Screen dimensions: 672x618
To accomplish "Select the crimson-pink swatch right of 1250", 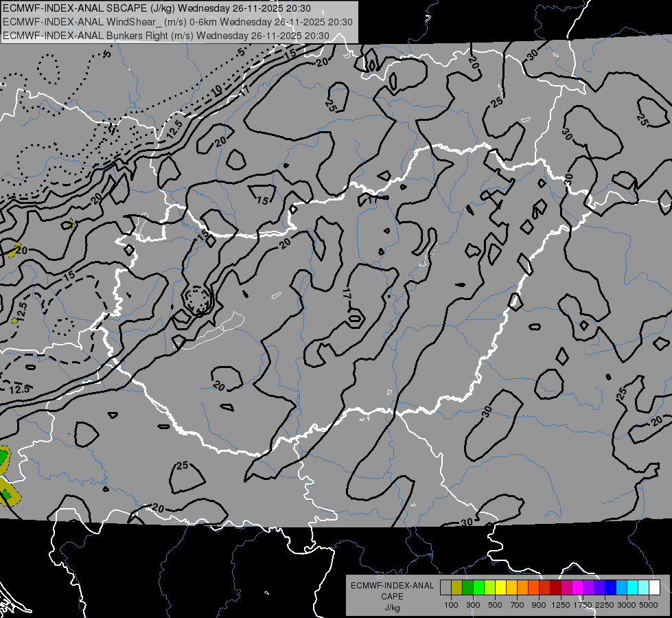I will pos(566,587).
